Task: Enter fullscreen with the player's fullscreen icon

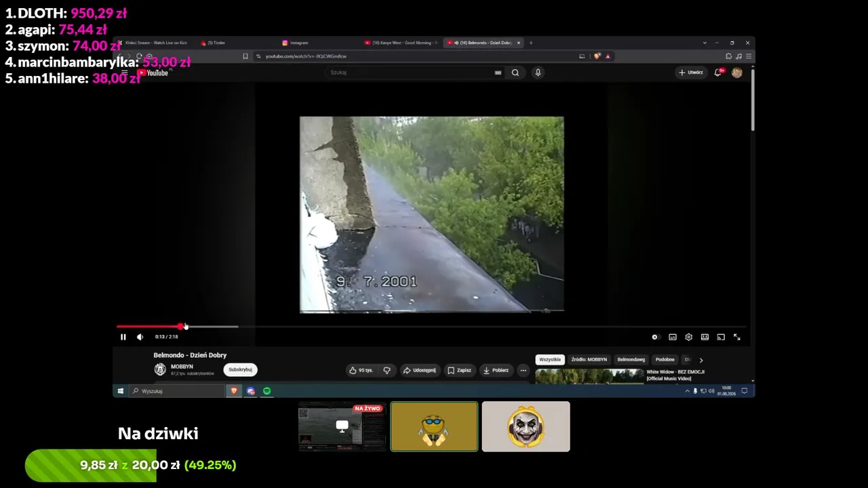Action: coord(737,337)
